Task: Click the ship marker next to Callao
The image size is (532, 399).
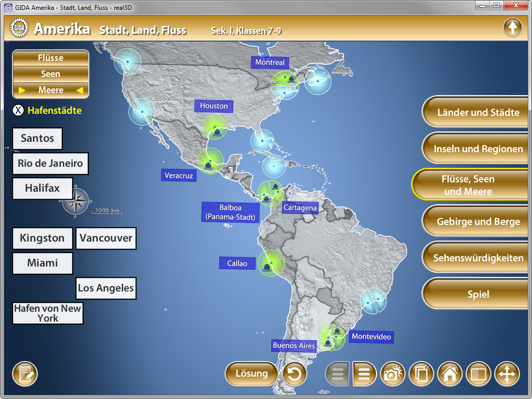Action: (x=267, y=267)
